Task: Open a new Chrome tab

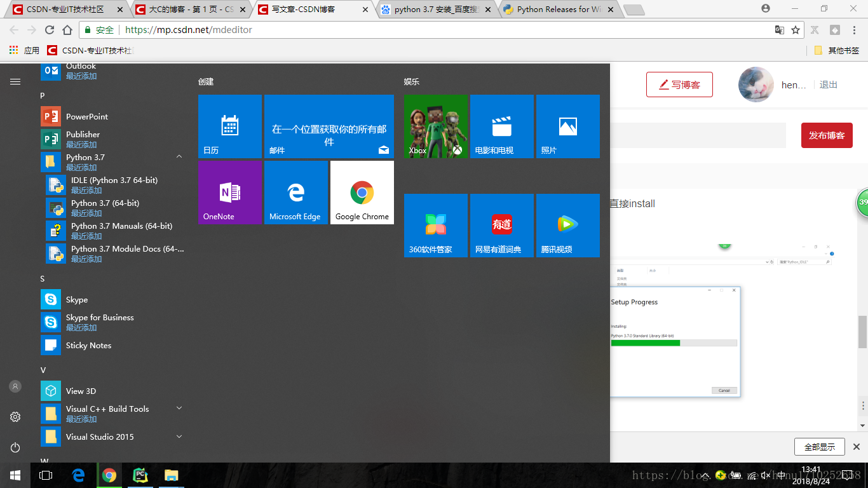Action: pyautogui.click(x=634, y=10)
